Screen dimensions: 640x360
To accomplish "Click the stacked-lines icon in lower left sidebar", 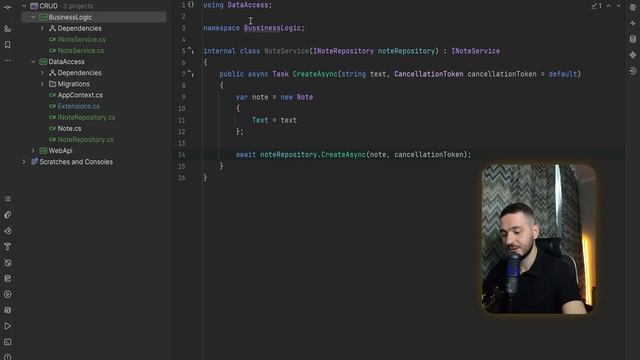I will [7, 199].
